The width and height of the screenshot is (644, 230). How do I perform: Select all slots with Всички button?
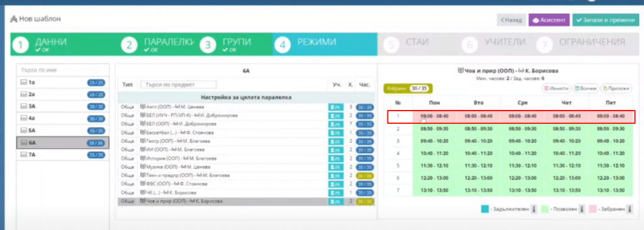(x=586, y=89)
